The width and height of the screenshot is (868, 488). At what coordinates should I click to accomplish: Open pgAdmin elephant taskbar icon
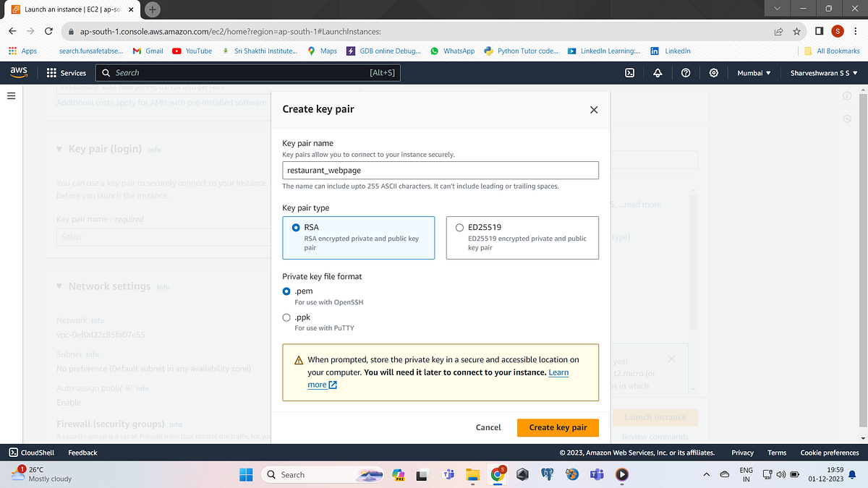(x=548, y=474)
